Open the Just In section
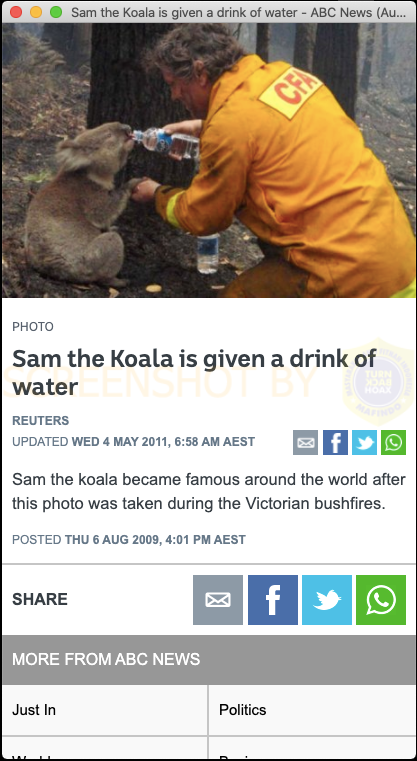The height and width of the screenshot is (761, 417). 105,710
